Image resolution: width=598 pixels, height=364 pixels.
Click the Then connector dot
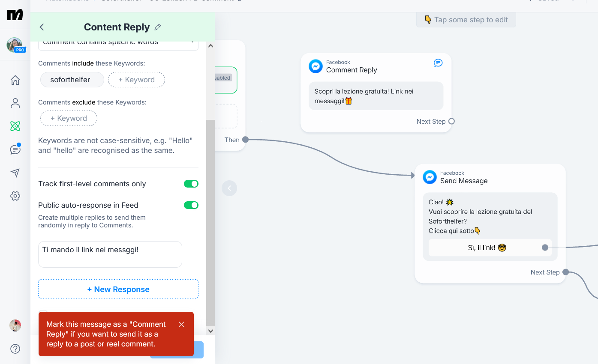(245, 140)
